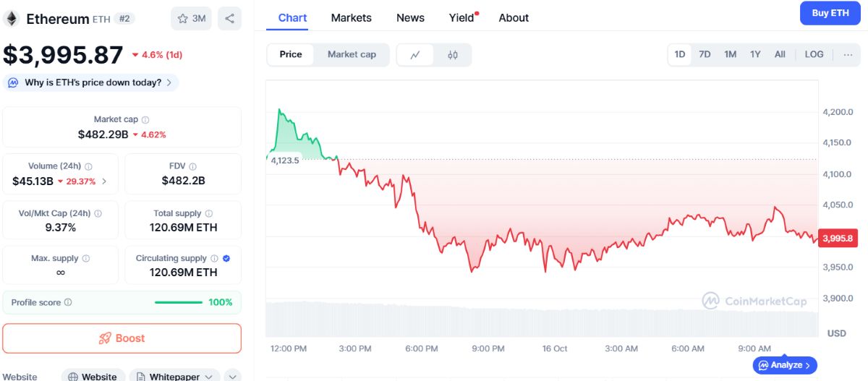Screen dimensions: 868x381
Task: Open the share icon button
Action: coord(229,19)
